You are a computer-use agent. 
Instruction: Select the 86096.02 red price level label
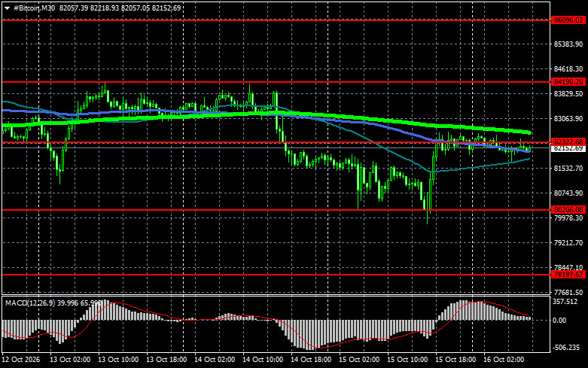(568, 20)
